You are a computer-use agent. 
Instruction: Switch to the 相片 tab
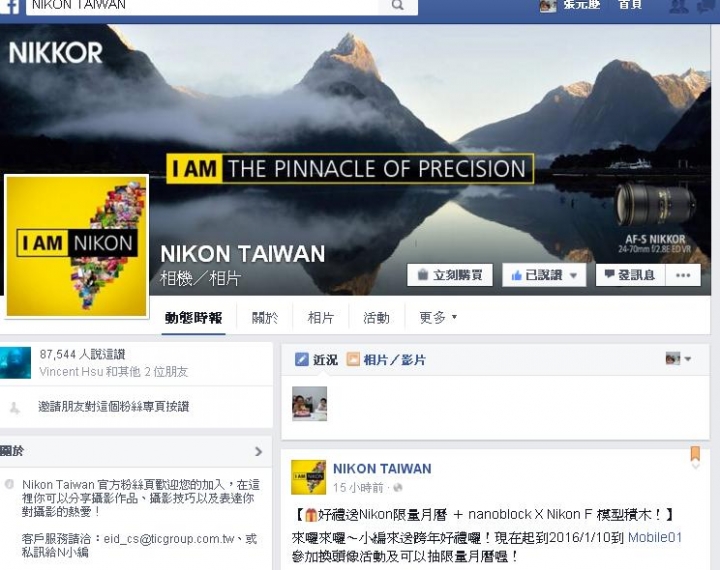coord(321,317)
